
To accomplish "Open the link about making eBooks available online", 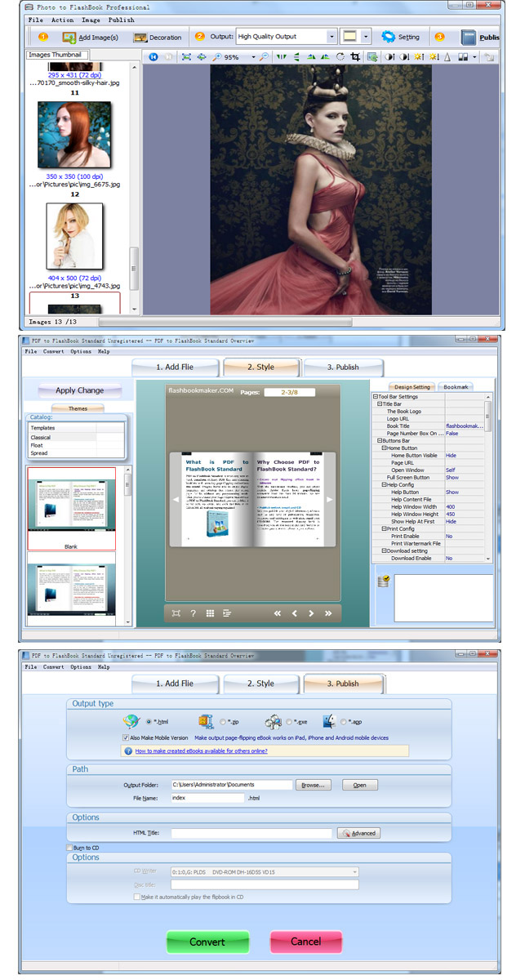I will pyautogui.click(x=201, y=751).
